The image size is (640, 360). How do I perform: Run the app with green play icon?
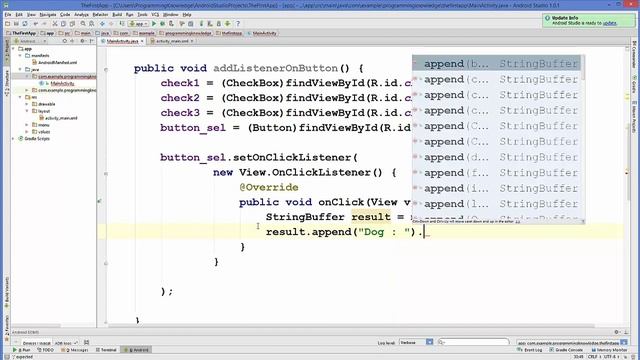click(154, 24)
